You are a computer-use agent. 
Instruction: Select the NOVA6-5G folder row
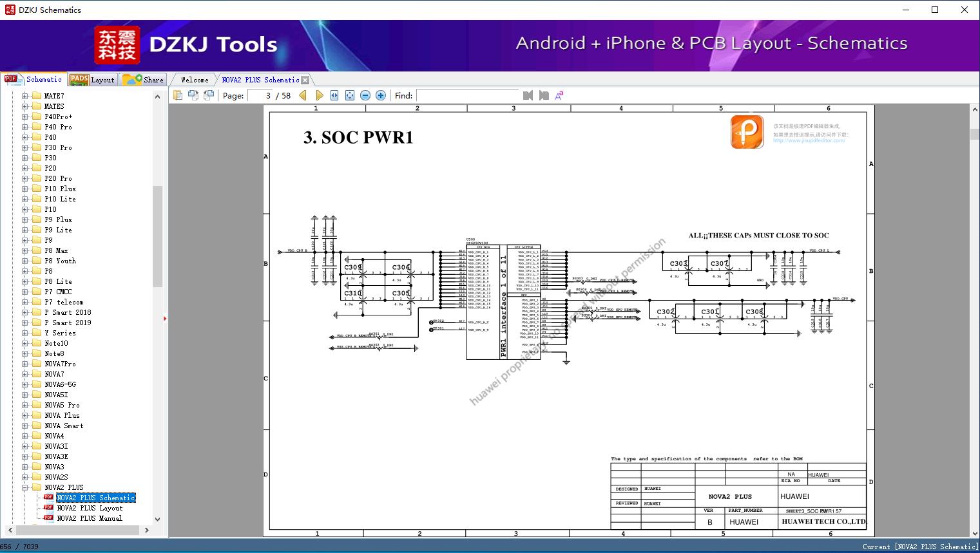point(60,384)
